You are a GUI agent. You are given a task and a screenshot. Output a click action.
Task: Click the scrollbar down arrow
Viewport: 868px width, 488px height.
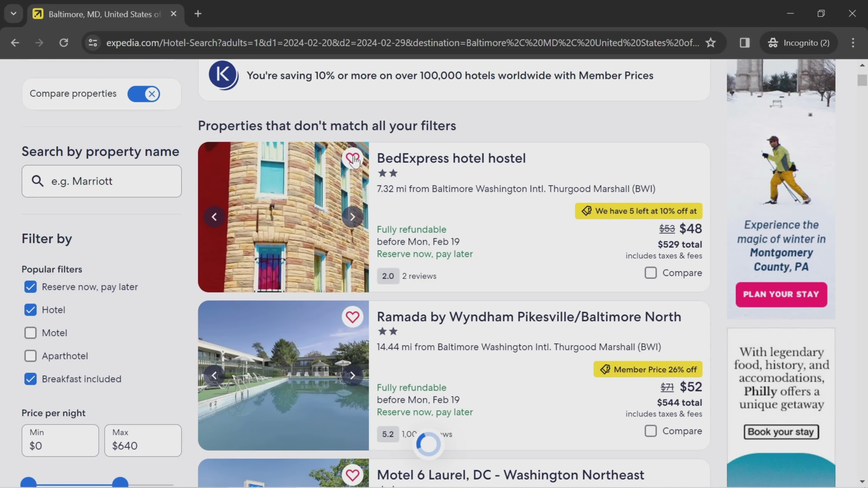coord(862,482)
